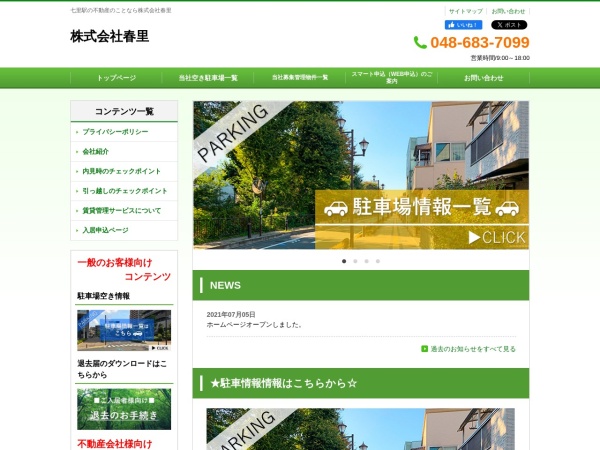Select the second slider dot indicator

[355, 261]
